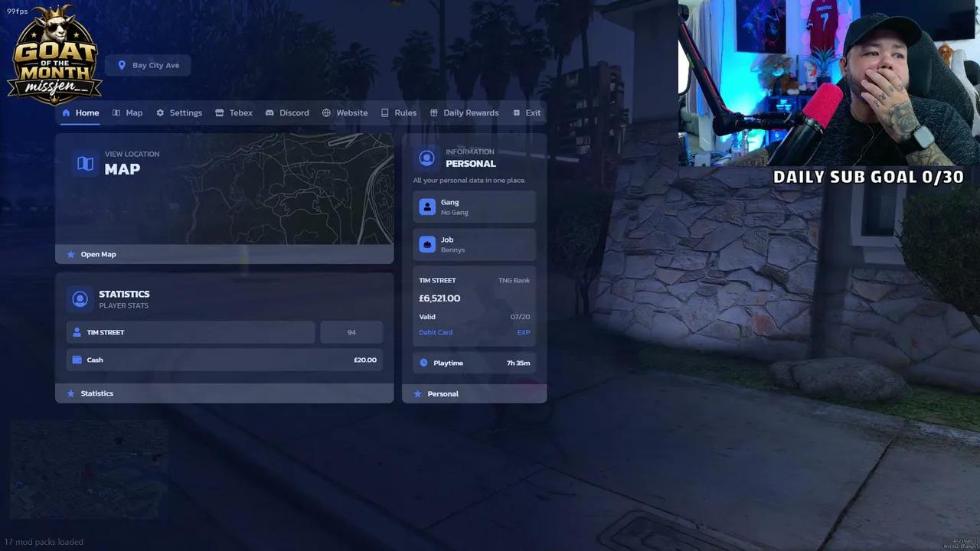Click the Job Bennys row
The image size is (980, 551).
click(x=475, y=244)
